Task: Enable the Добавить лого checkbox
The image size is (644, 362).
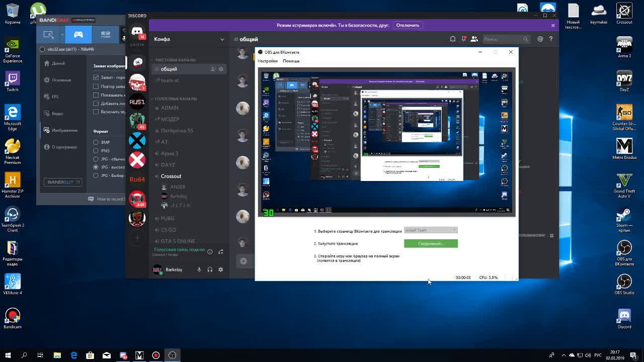Action: [x=96, y=103]
